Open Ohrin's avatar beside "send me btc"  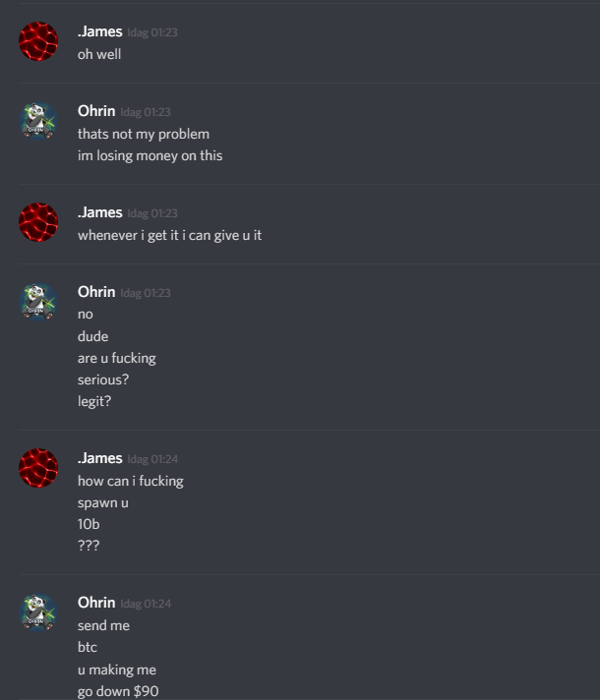point(38,612)
